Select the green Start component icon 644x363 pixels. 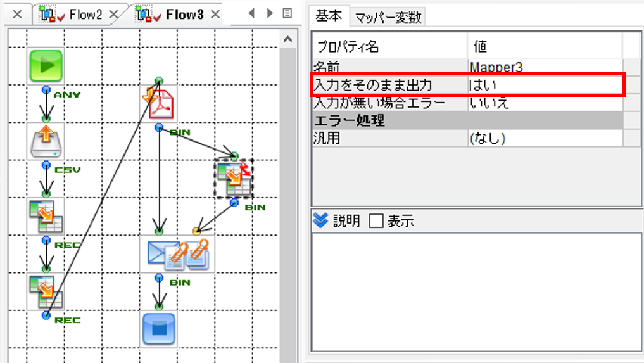pos(46,66)
